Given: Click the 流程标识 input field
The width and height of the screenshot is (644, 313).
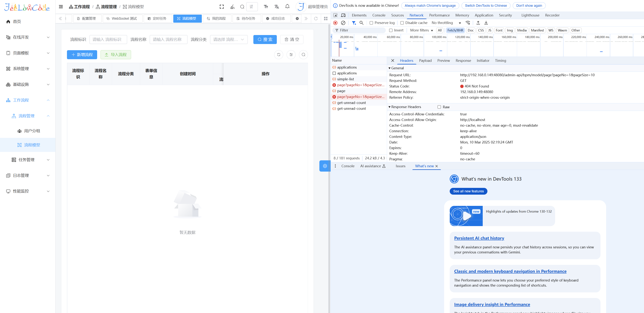Looking at the screenshot, I should [x=108, y=40].
